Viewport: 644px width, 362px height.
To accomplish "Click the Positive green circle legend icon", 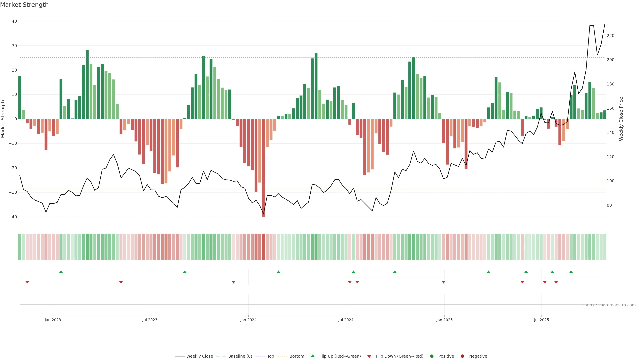I will tap(432, 356).
